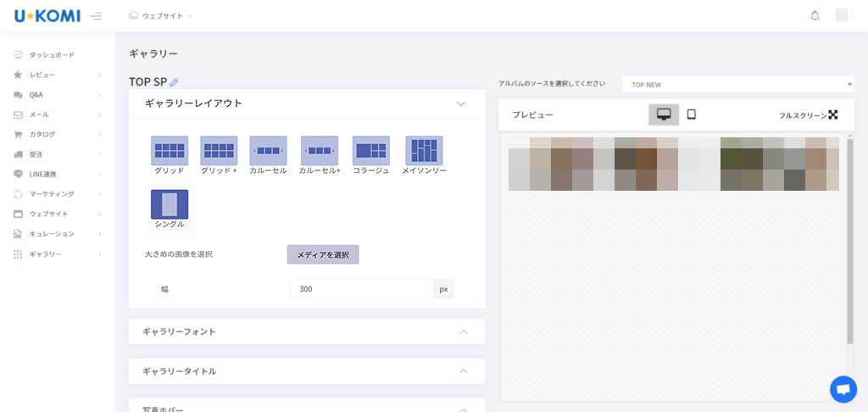868x412 pixels.
Task: Click the 幅 input field showing 300
Action: 361,288
